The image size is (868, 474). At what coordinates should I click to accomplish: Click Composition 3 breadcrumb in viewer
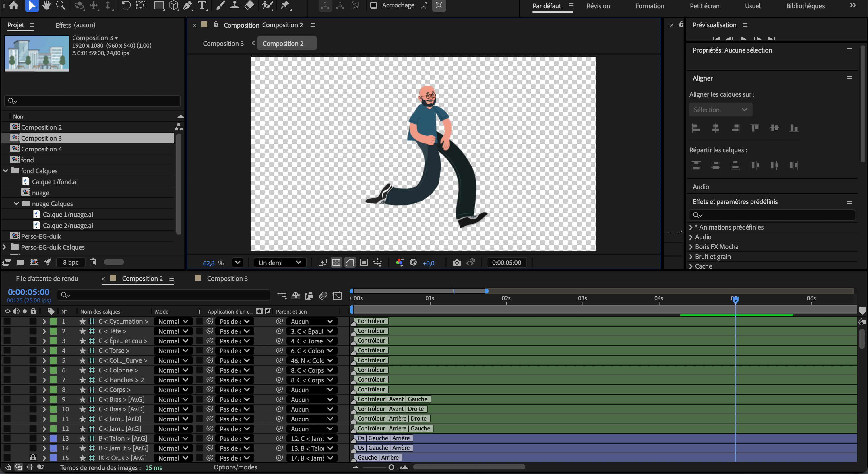click(223, 43)
